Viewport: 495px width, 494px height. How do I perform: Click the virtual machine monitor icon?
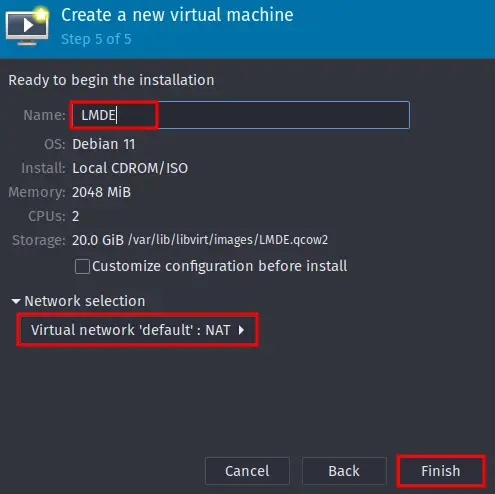[27, 26]
